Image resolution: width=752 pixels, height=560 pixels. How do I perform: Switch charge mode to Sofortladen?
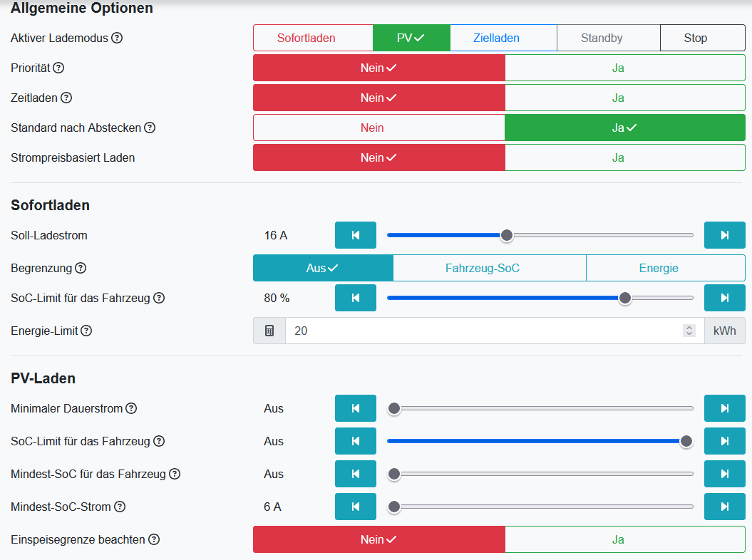[313, 38]
